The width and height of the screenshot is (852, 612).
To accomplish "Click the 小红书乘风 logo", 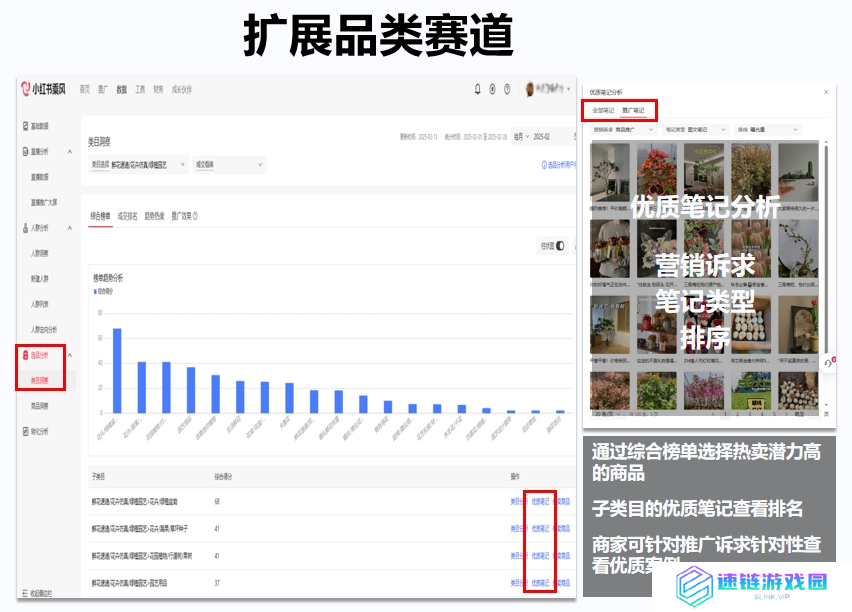I will click(x=43, y=89).
